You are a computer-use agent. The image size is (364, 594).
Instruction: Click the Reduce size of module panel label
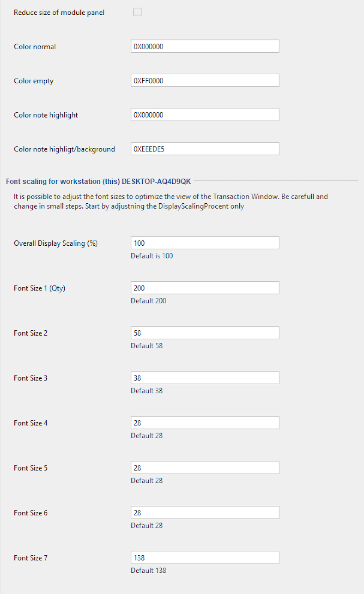tap(59, 13)
